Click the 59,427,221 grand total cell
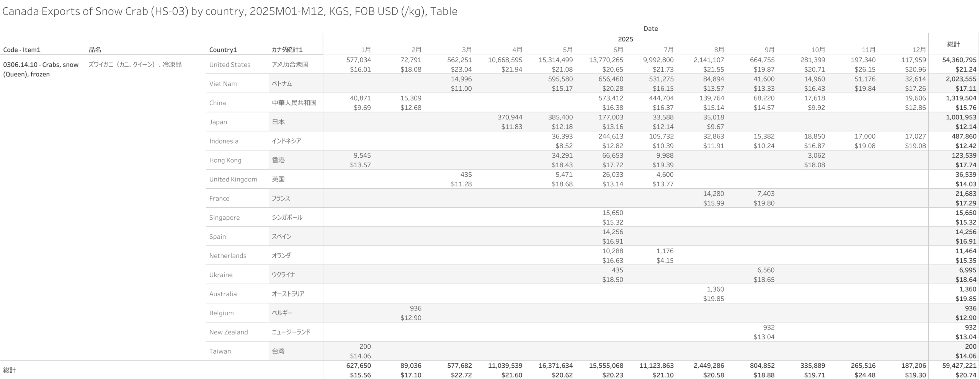Screen dimensions: 980x380 [x=959, y=366]
